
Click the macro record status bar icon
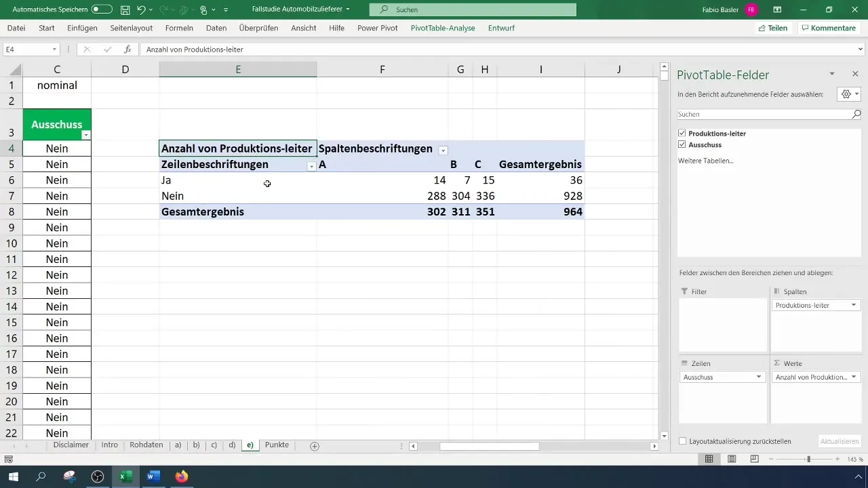(x=8, y=459)
